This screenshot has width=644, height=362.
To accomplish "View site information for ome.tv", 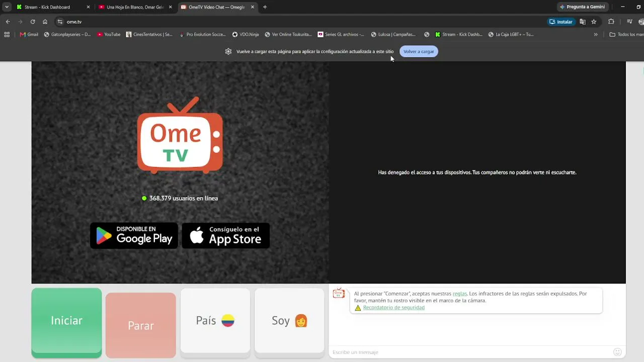I will pyautogui.click(x=60, y=22).
